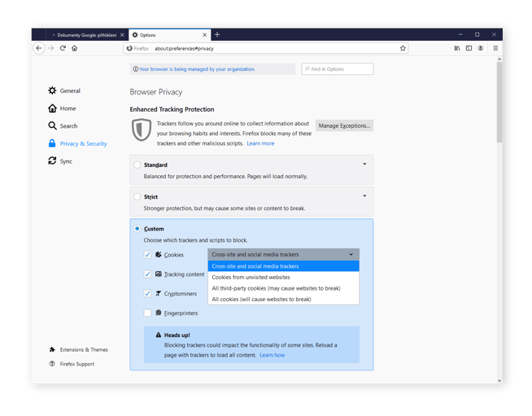This screenshot has width=532, height=416.
Task: Click the Fingerprinters fingerprint icon
Action: pyautogui.click(x=158, y=313)
